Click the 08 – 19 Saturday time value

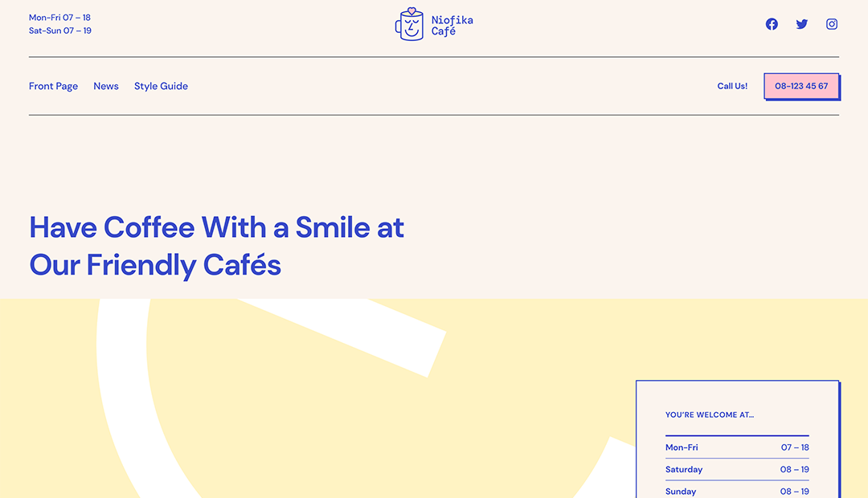(794, 469)
